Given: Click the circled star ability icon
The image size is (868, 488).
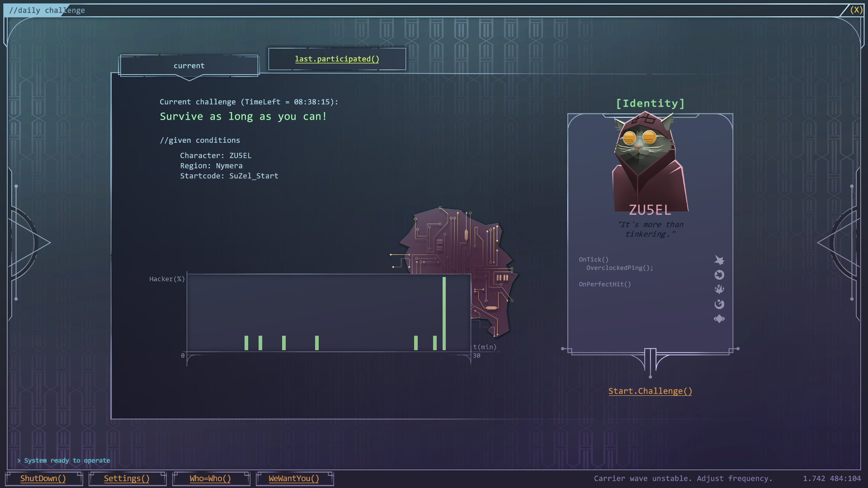Looking at the screenshot, I should 719,275.
